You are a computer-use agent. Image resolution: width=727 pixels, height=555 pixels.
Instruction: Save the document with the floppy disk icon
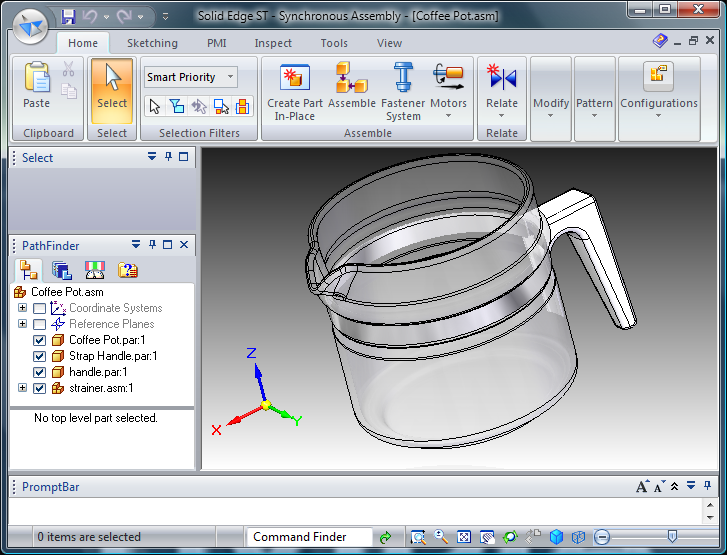pos(68,17)
